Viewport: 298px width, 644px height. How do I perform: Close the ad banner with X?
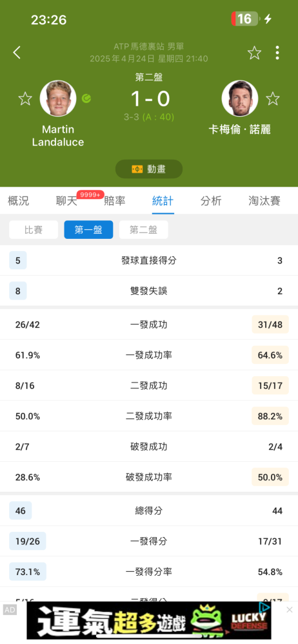point(290,610)
